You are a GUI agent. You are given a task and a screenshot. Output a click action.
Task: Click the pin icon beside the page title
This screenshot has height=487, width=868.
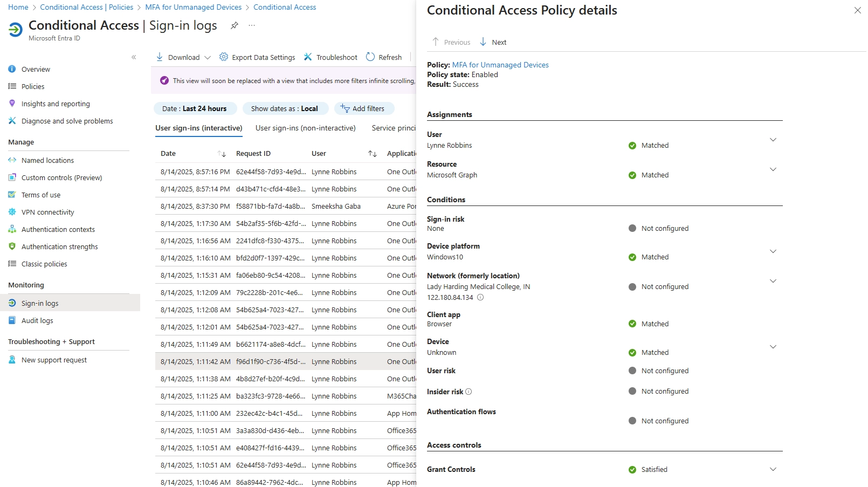coord(234,25)
